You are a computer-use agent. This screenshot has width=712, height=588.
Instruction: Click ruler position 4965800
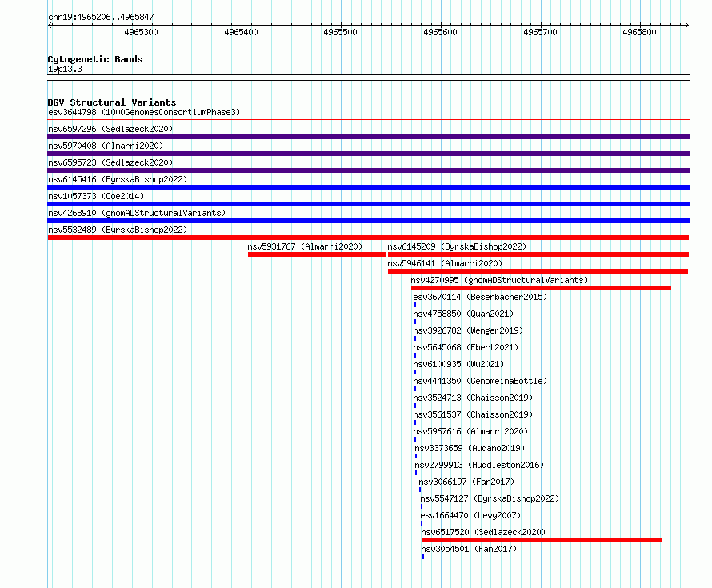[x=639, y=32]
